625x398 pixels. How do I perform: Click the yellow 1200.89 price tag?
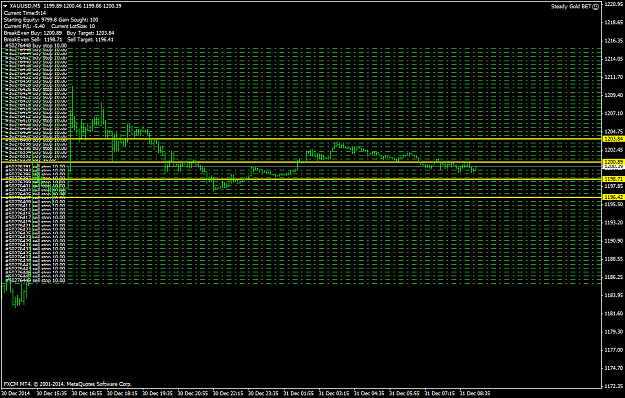tap(613, 162)
